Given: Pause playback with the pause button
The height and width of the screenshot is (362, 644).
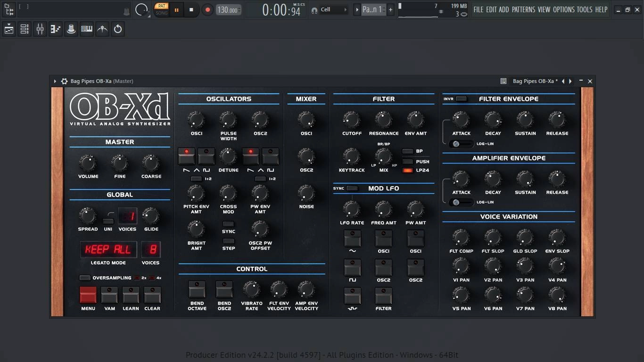Looking at the screenshot, I should point(177,9).
